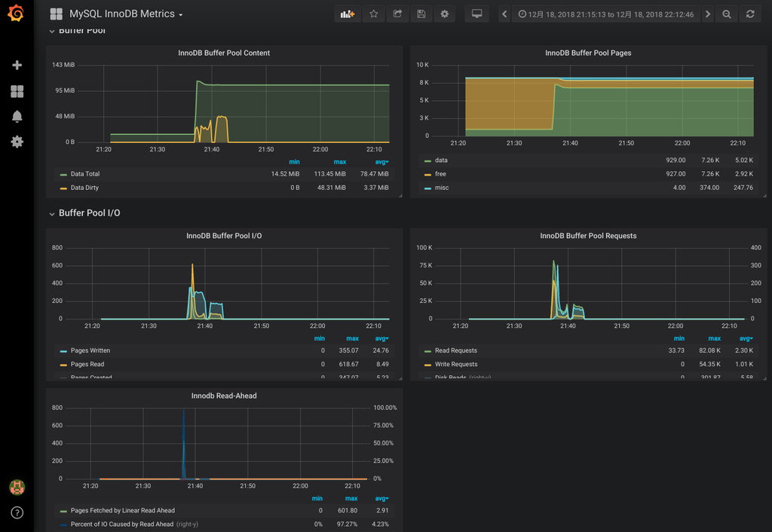Viewport: 772px width, 532px height.
Task: Click the Share dashboard icon
Action: tap(397, 14)
